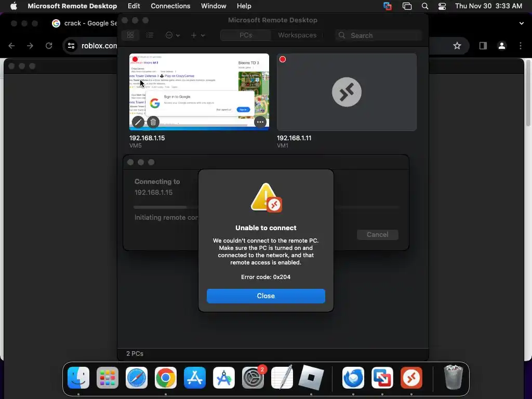Switch to the PCs tab
Screen dimensions: 532x399
(x=246, y=35)
